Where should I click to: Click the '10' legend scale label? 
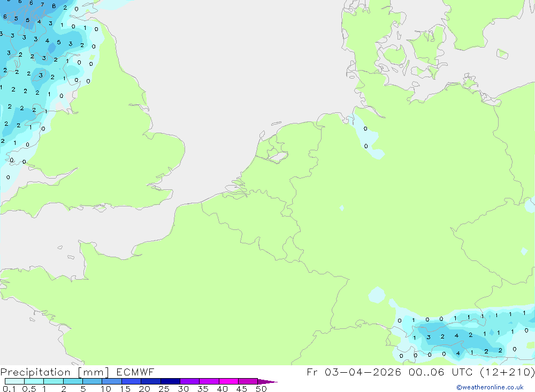point(106,389)
